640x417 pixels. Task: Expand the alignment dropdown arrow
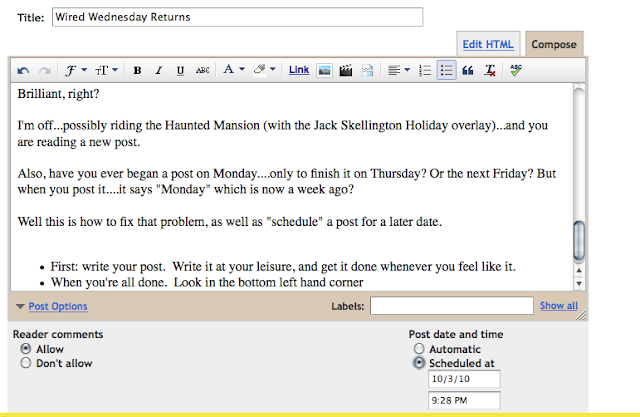(x=407, y=70)
